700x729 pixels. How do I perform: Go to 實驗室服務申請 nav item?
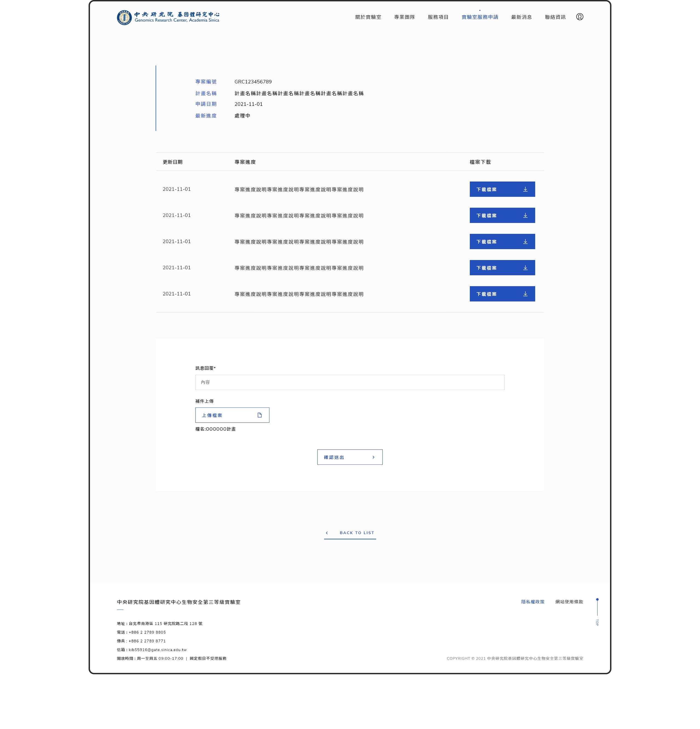click(x=480, y=17)
